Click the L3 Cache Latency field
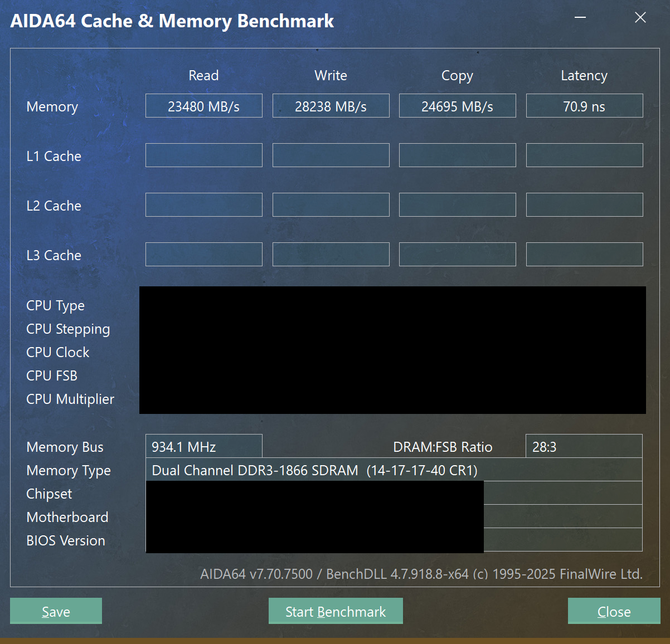 coord(585,255)
